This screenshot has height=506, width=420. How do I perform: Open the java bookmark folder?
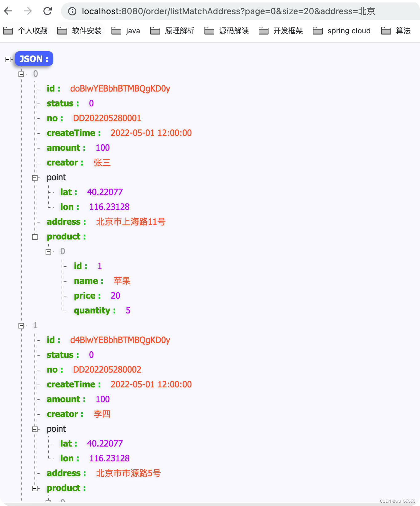[x=126, y=31]
